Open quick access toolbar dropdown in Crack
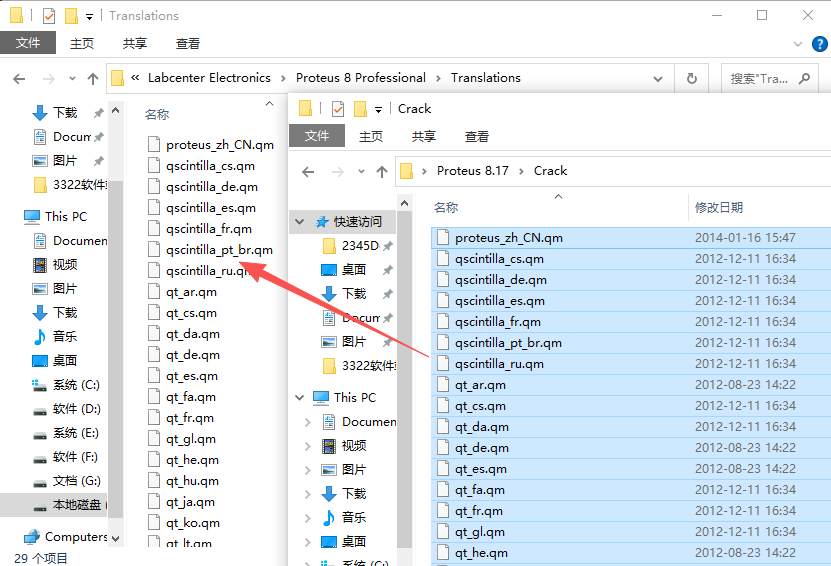The width and height of the screenshot is (831, 566). coord(379,109)
